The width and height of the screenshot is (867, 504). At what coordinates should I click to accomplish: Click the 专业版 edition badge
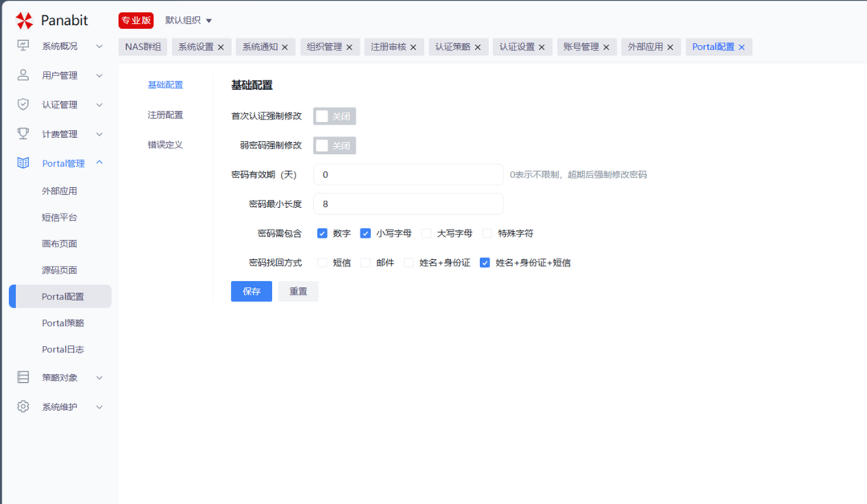pos(136,20)
